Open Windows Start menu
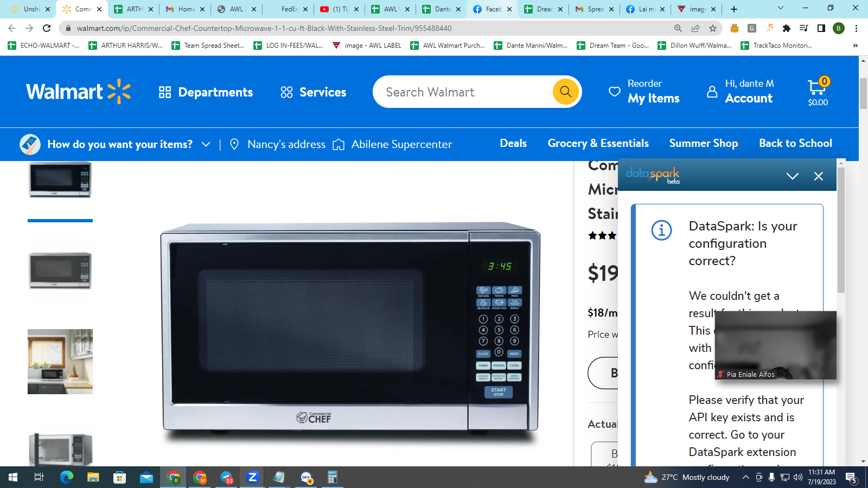This screenshot has width=868, height=488. pos(13,477)
